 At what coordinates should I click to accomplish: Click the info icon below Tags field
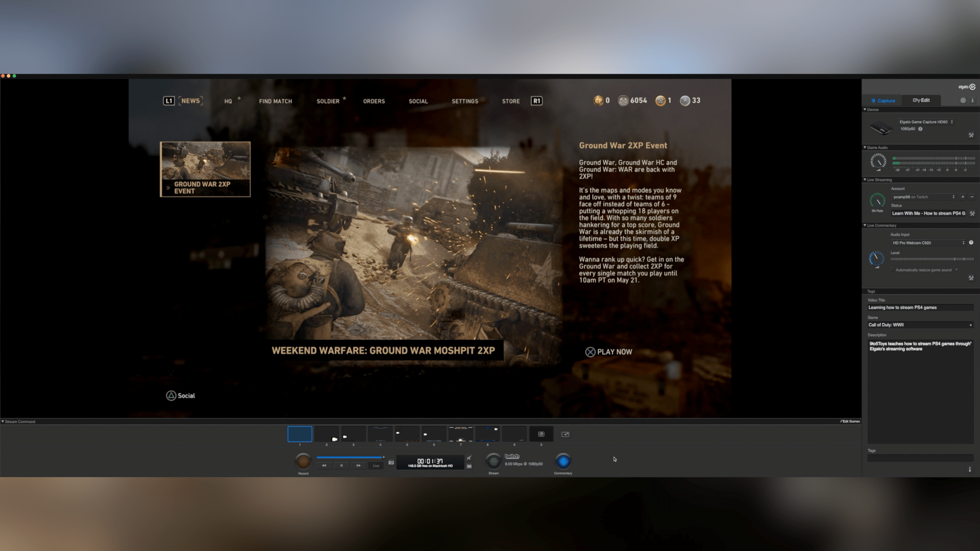[970, 469]
